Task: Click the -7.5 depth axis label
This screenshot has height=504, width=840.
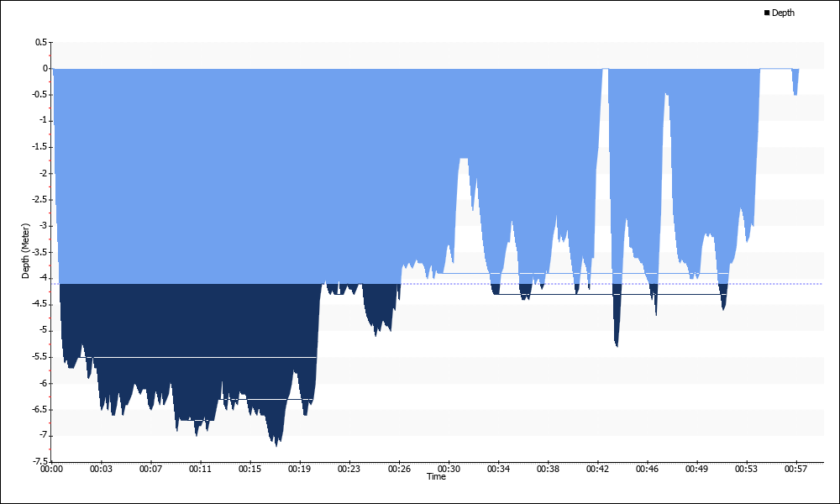Action: pos(39,461)
